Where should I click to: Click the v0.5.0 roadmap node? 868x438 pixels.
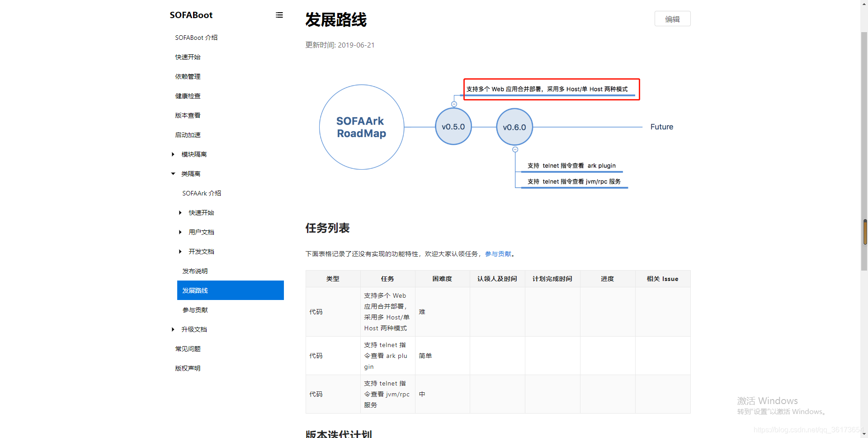pyautogui.click(x=453, y=127)
